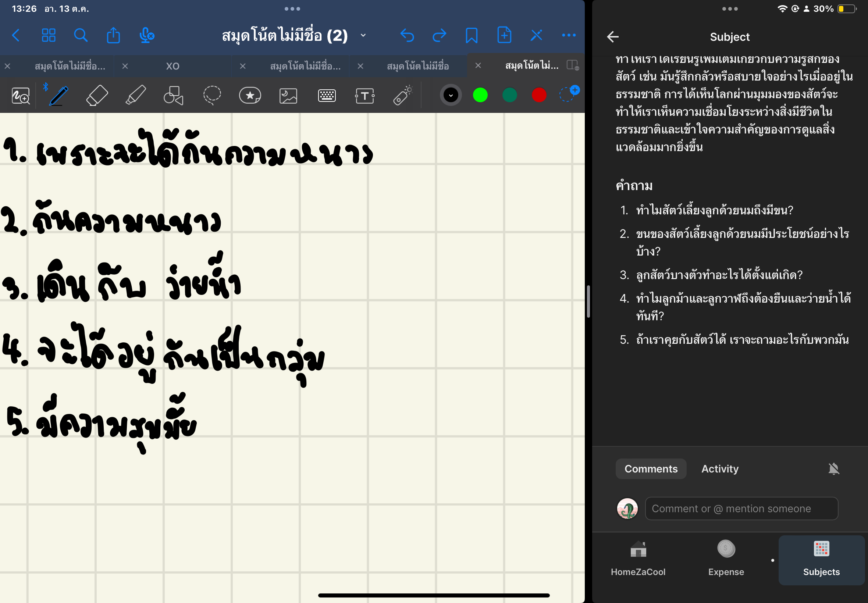This screenshot has height=603, width=868.
Task: Insert an image into the note page
Action: pyautogui.click(x=288, y=95)
